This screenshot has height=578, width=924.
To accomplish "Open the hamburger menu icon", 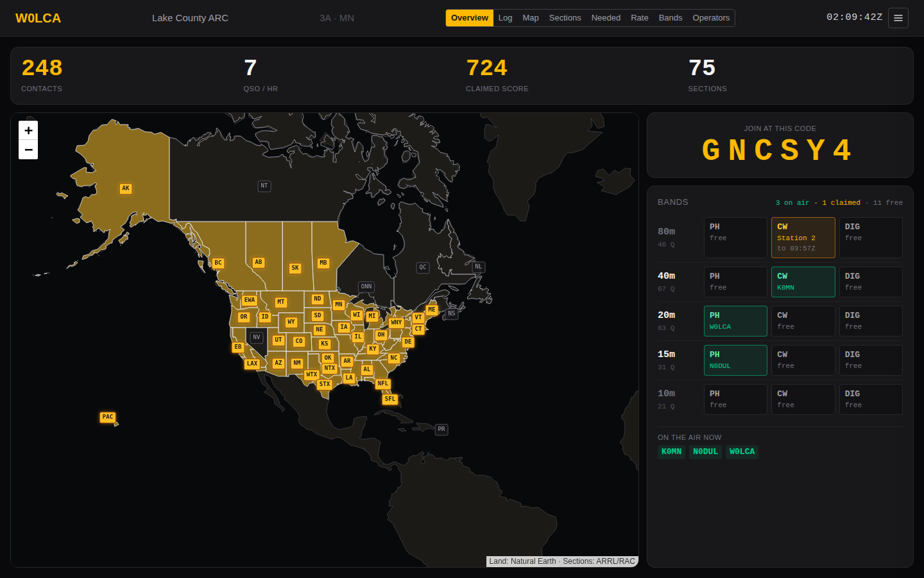I will point(898,18).
